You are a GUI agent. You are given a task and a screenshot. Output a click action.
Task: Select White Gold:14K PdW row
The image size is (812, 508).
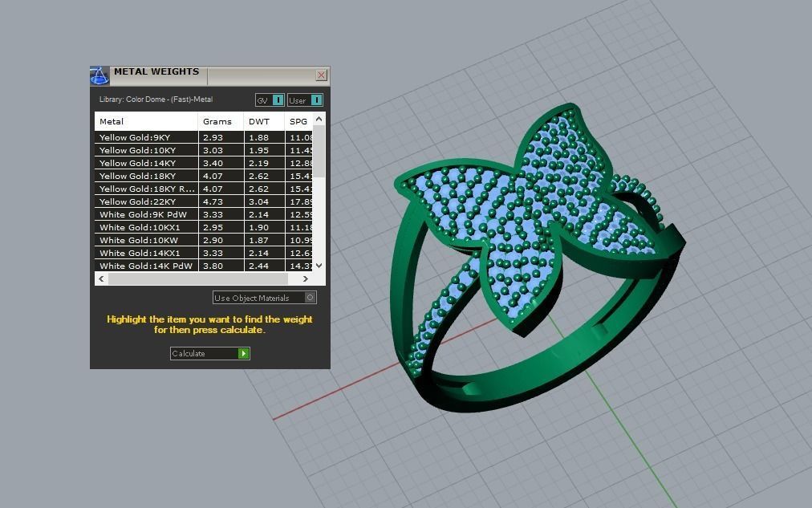pyautogui.click(x=204, y=266)
